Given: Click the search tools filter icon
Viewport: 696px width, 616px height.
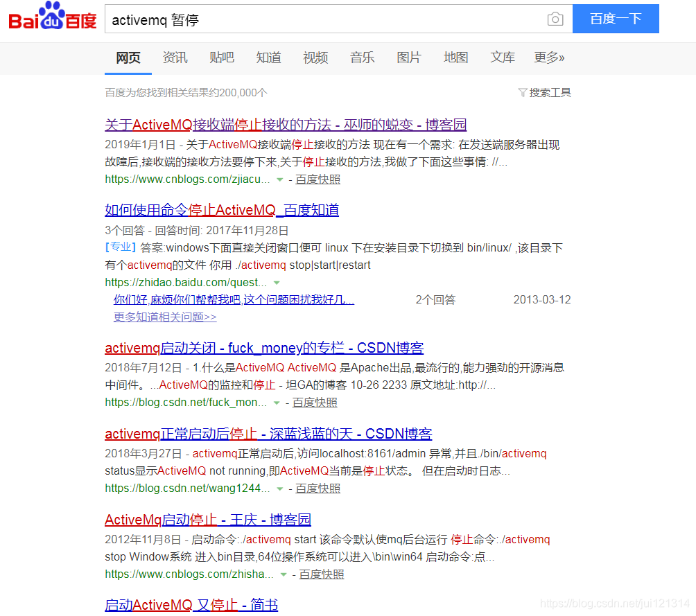Looking at the screenshot, I should (x=523, y=93).
